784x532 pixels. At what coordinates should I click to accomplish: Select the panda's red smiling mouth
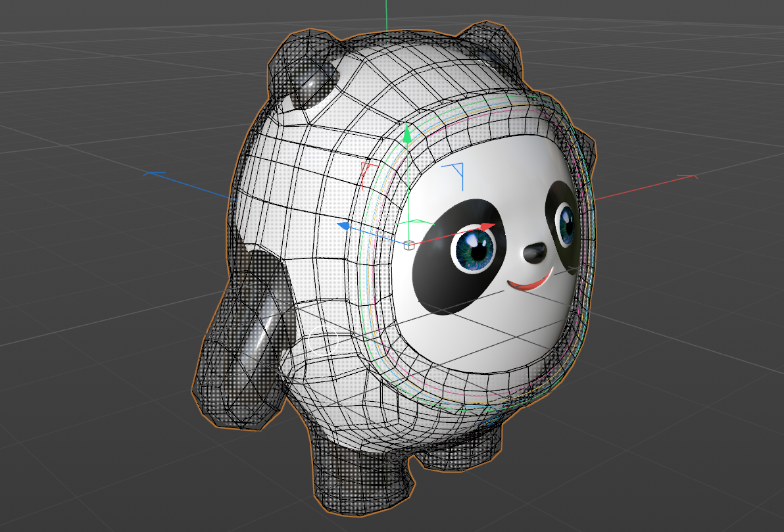531,281
